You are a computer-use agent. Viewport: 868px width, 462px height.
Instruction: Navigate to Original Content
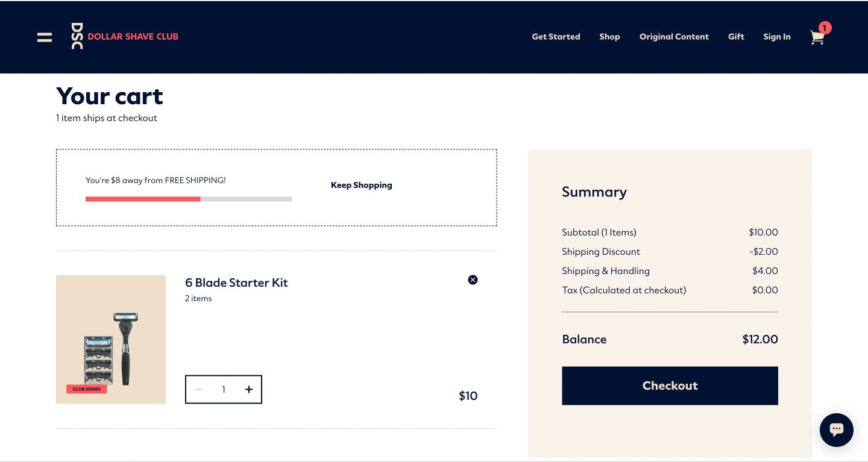[x=674, y=37]
